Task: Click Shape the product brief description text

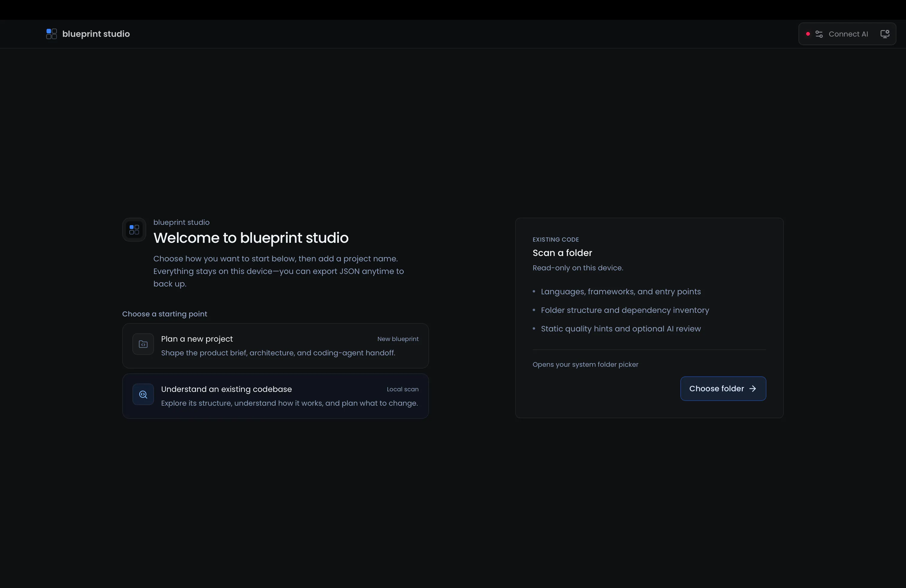Action: [278, 353]
